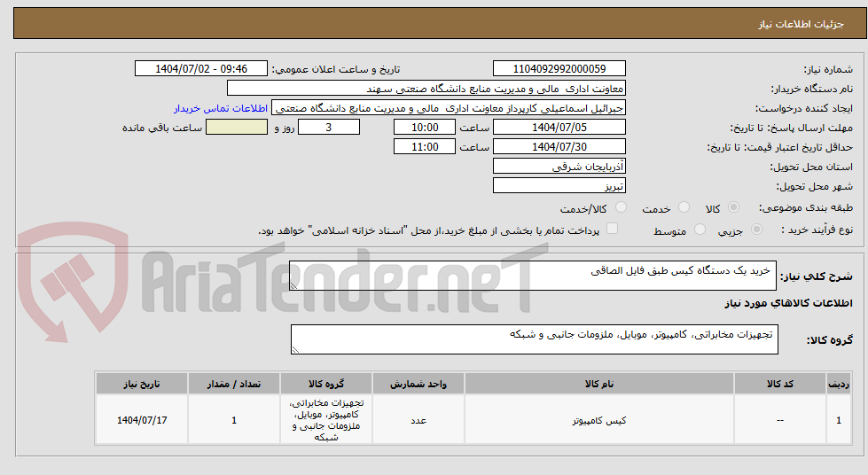Click the تعداد / مقدار column header
This screenshot has width=868, height=475.
[233, 384]
